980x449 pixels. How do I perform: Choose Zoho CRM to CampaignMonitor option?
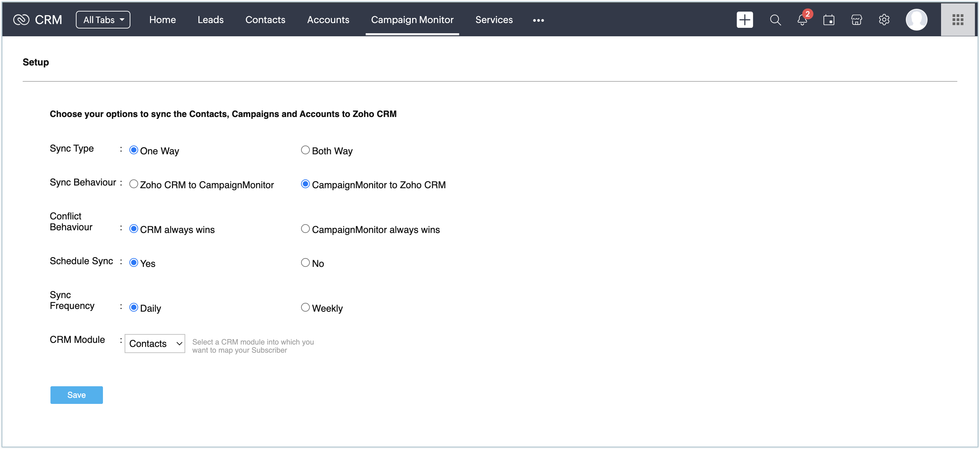pyautogui.click(x=133, y=184)
